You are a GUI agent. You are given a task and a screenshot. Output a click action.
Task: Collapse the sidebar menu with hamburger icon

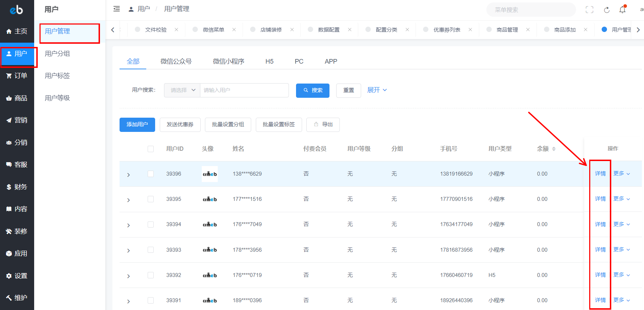click(x=116, y=9)
